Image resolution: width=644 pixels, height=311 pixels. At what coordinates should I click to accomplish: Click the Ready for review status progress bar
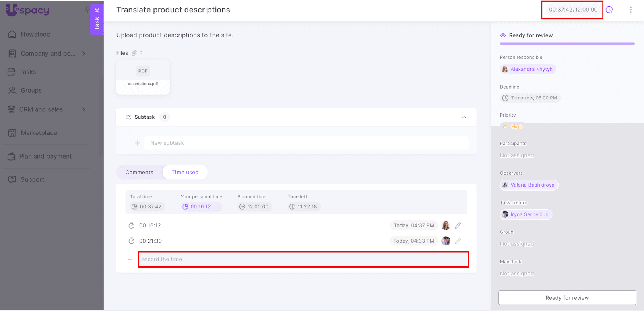567,43
